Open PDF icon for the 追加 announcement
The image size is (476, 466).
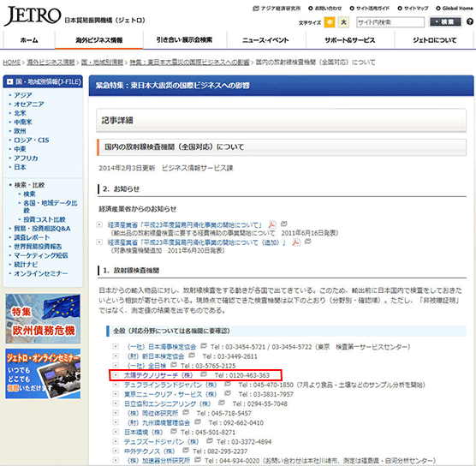point(296,242)
